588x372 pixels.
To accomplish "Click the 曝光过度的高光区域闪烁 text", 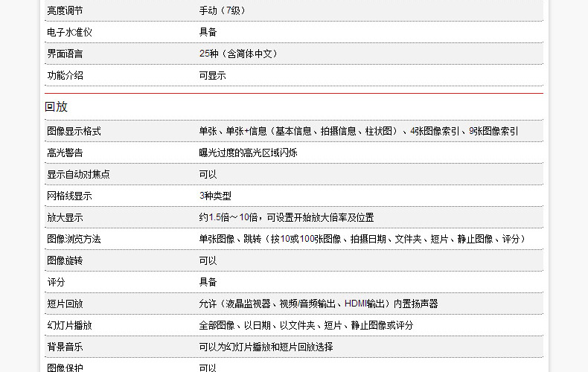I will point(248,153).
